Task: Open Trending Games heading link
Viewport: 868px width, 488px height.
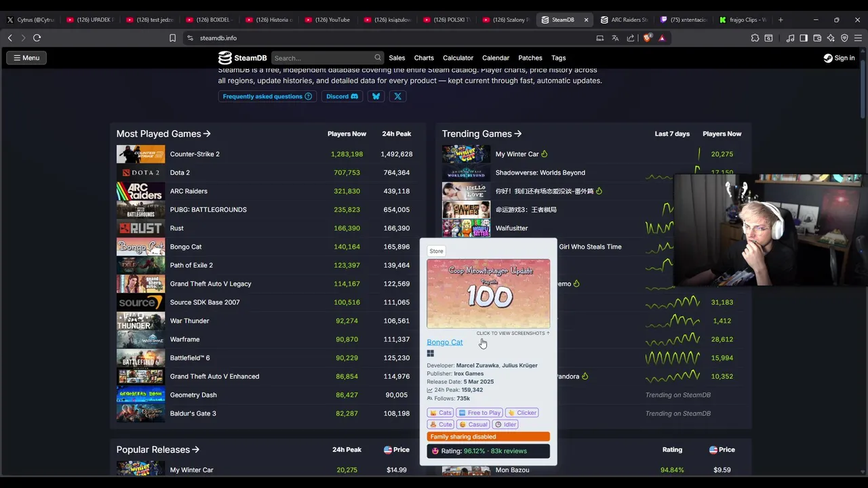Action: [481, 134]
